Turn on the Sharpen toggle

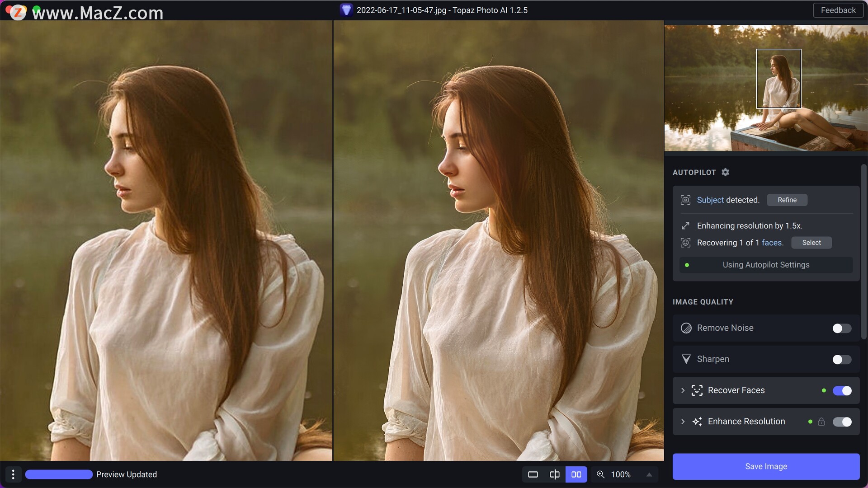[x=842, y=360]
